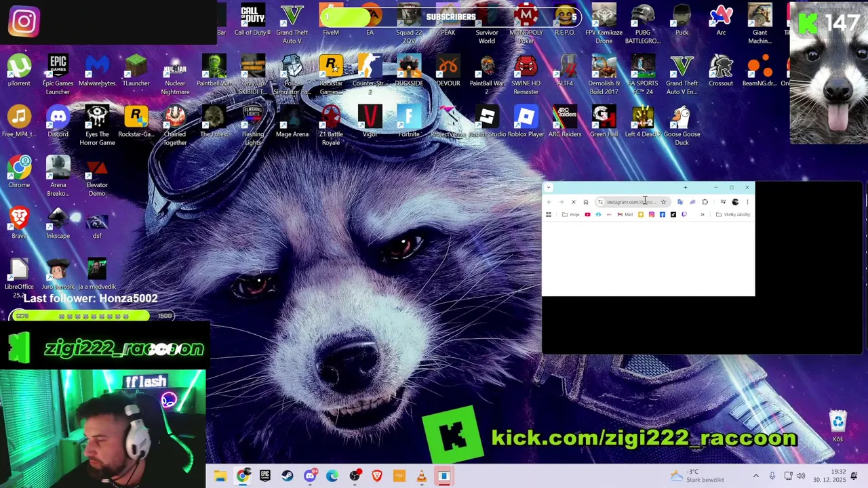
Task: Select the Crossout desktop icon
Action: pyautogui.click(x=721, y=71)
